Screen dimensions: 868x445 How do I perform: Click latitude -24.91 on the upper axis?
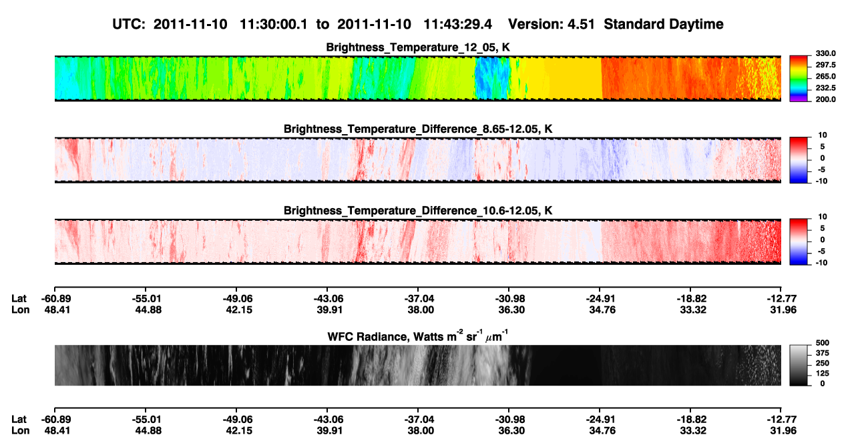tap(600, 298)
